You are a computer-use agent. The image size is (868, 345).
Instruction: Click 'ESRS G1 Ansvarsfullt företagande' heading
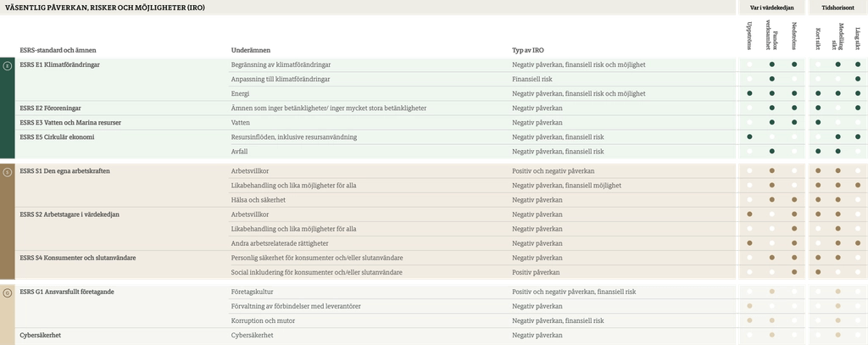coord(67,292)
